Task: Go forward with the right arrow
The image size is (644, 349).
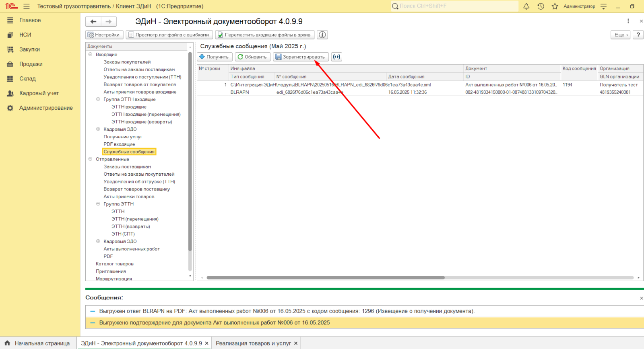Action: (109, 21)
